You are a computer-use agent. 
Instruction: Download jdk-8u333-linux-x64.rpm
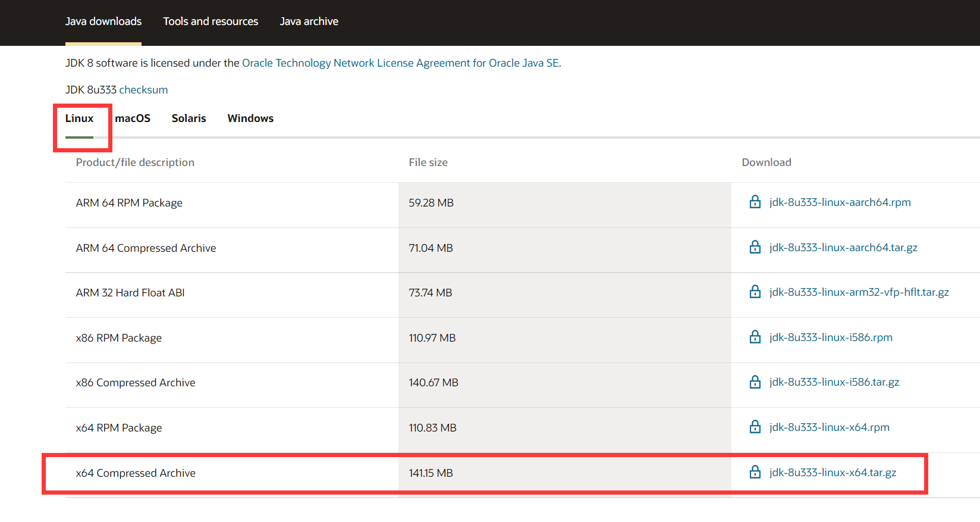829,427
